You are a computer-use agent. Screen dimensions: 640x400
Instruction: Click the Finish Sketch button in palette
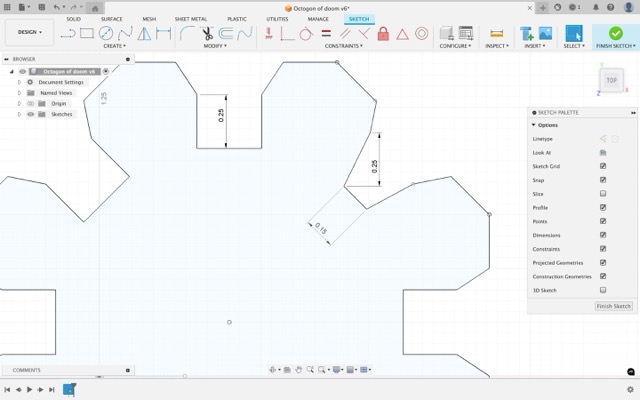point(613,306)
